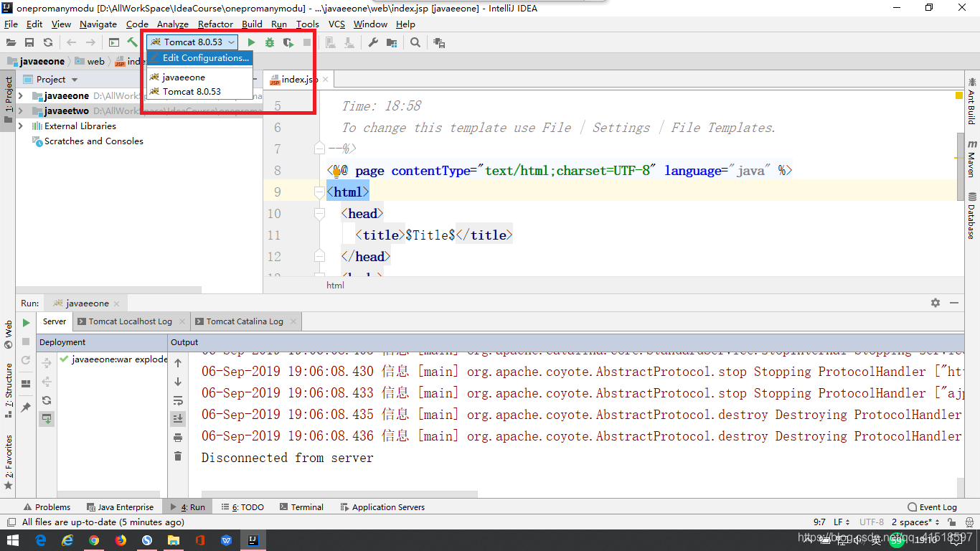Toggle Ant Build tool window tab

pos(971,100)
